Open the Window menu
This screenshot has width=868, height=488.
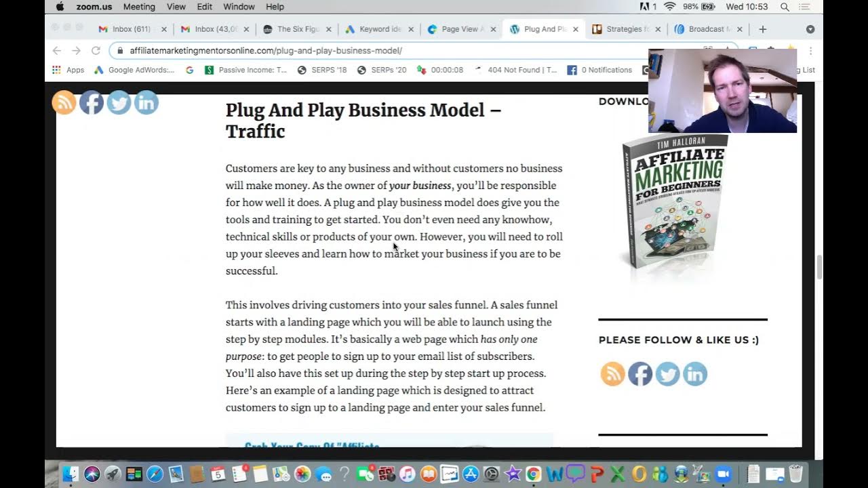(239, 7)
